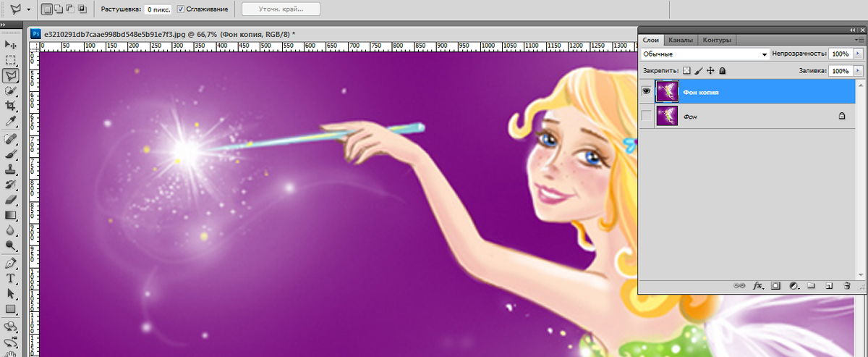
Task: Select the Move tool
Action: point(10,45)
